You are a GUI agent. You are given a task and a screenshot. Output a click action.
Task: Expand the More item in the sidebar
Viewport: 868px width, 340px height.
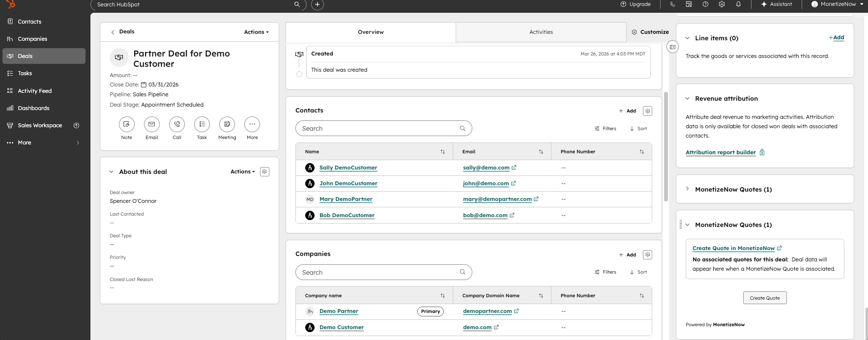coord(44,142)
